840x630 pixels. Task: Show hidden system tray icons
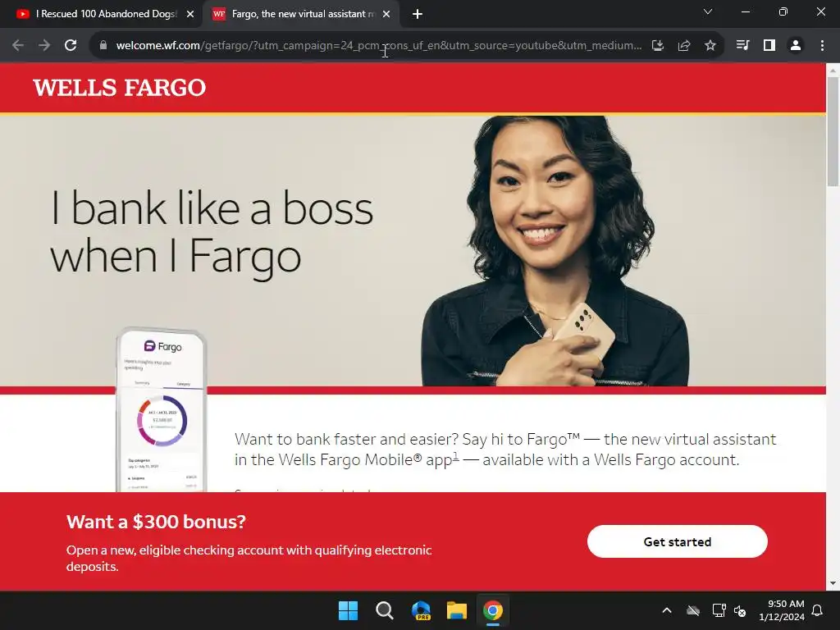tap(667, 610)
